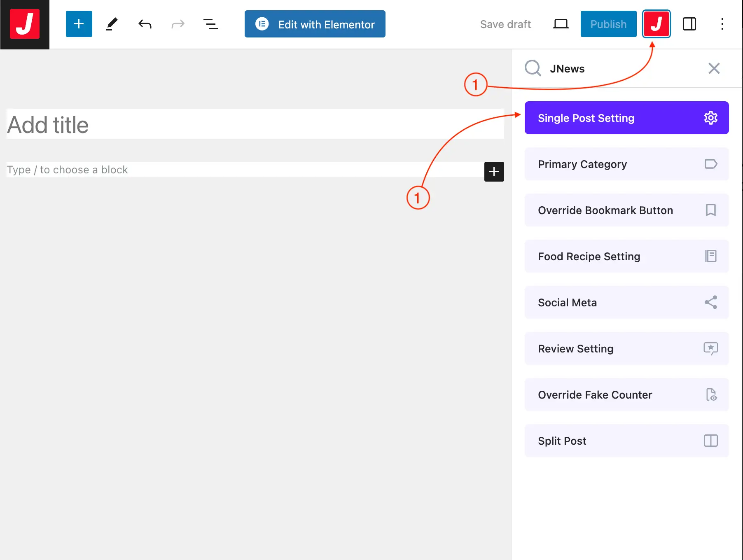Open the Document Overview list icon
The image size is (743, 560).
pyautogui.click(x=210, y=24)
